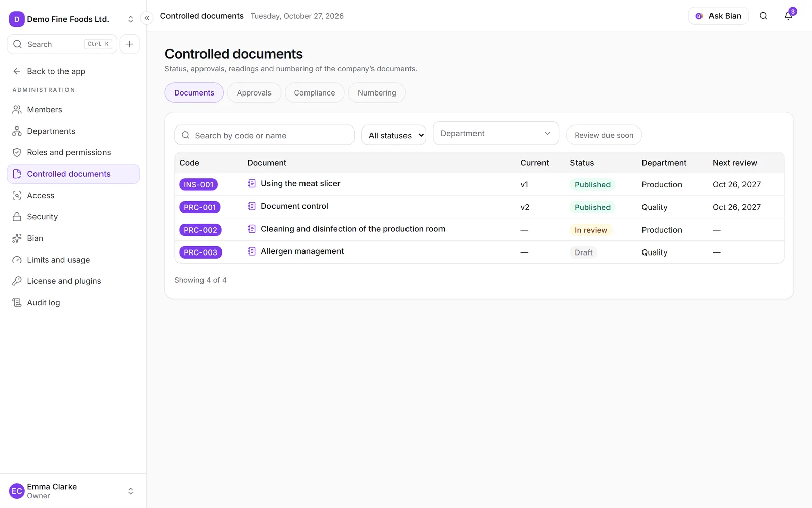Click Published status of INS-001 row

(592, 185)
